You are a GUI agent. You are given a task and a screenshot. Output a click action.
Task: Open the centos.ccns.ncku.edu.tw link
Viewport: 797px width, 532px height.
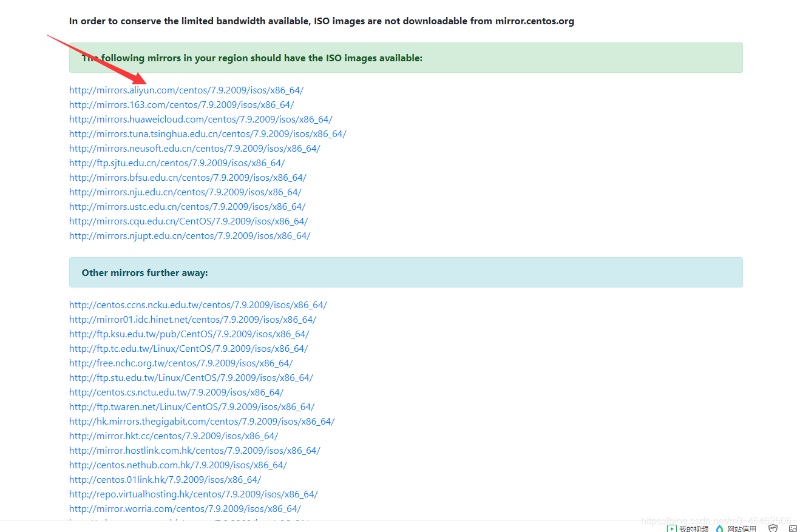tap(198, 305)
